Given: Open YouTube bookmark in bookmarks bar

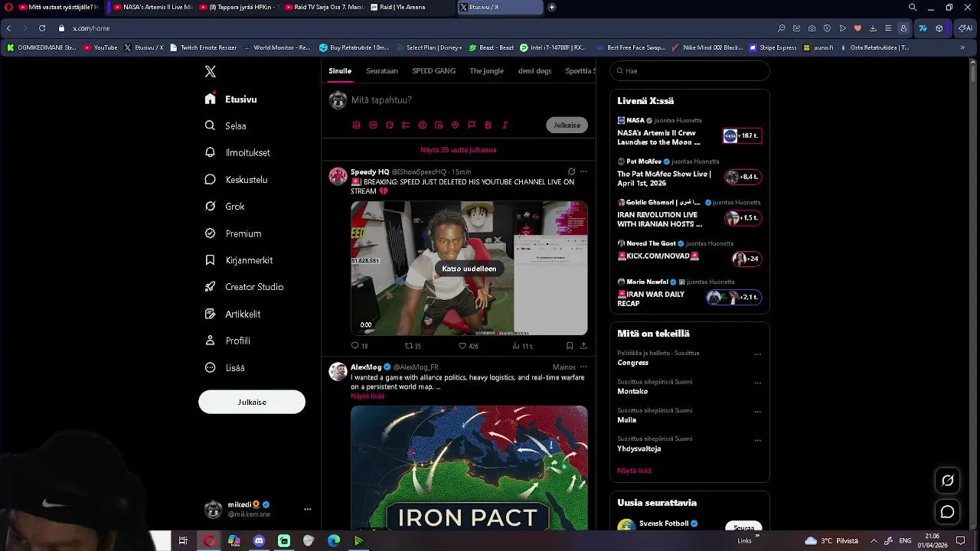Looking at the screenshot, I should [100, 47].
